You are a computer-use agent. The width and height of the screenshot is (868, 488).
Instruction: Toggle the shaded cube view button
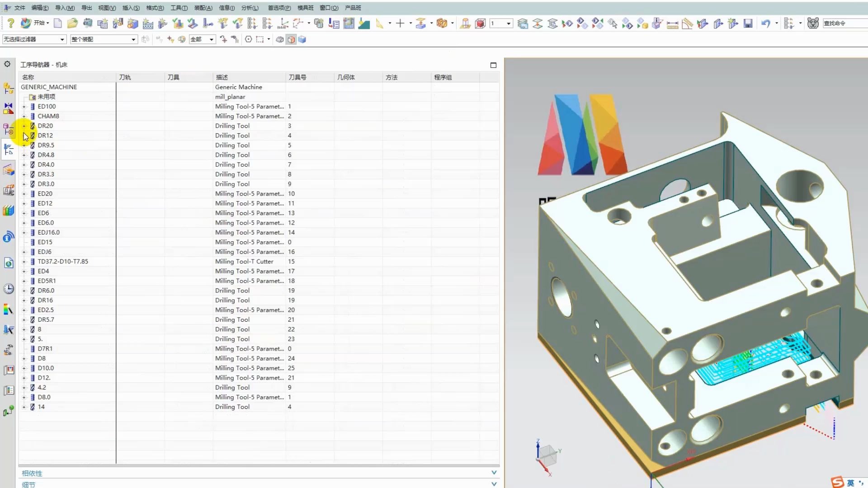[291, 39]
